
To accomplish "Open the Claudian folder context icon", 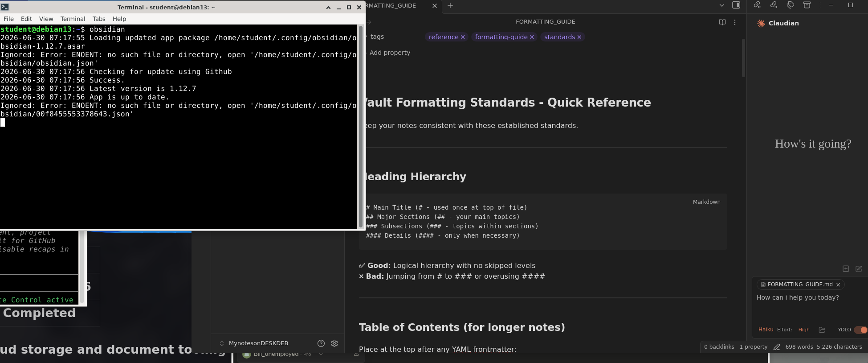I will coord(822,330).
